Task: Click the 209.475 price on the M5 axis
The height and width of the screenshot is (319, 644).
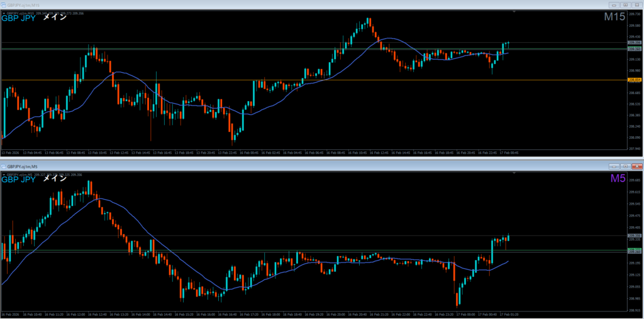Action: click(x=635, y=215)
